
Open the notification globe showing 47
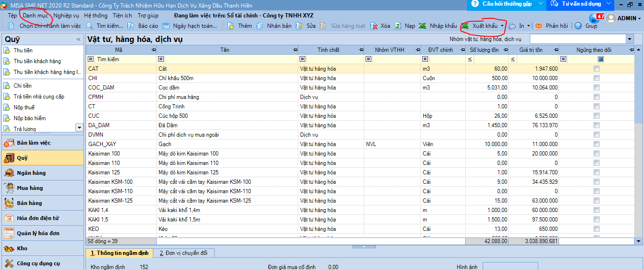(596, 18)
